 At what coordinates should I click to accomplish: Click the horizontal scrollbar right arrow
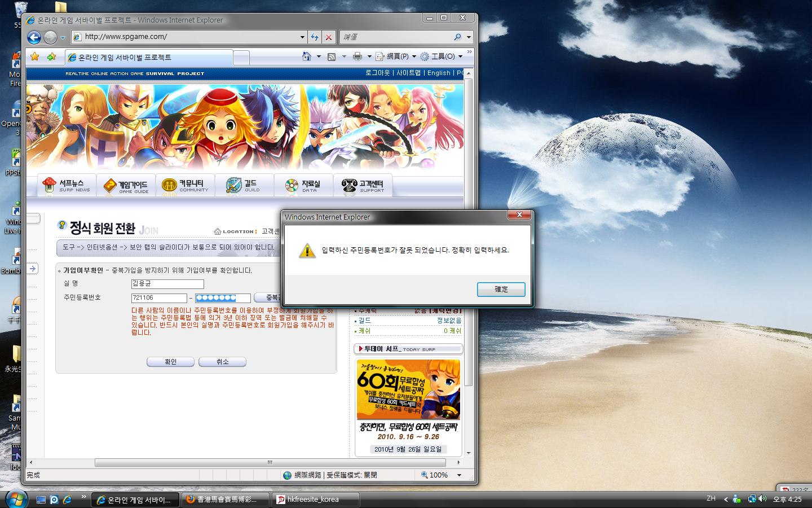pos(459,462)
